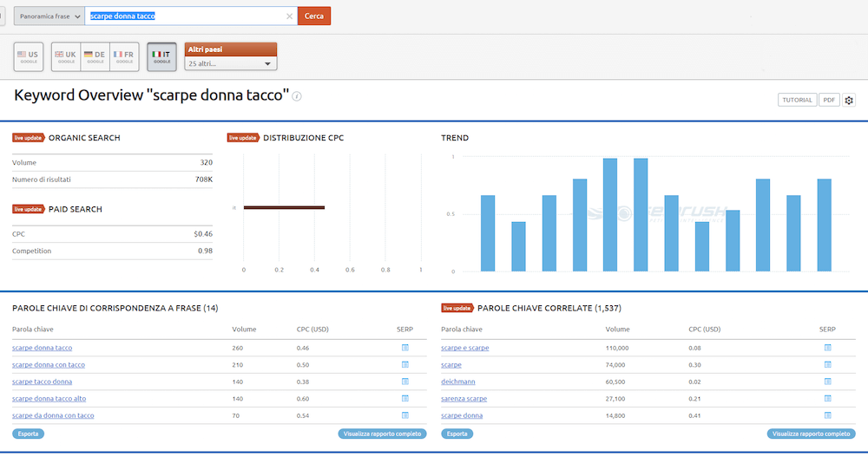Open the TUTORIAL button
This screenshot has height=457, width=868.
pos(797,100)
